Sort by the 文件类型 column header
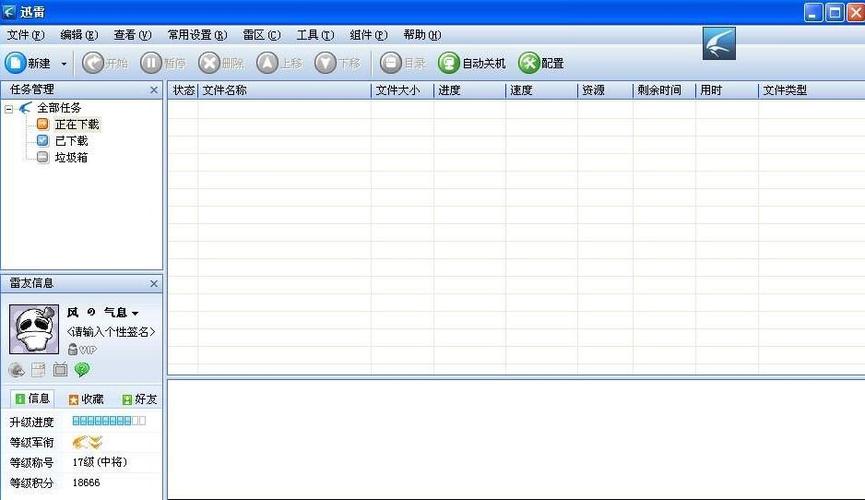Viewport: 865px width, 500px height. pos(811,91)
